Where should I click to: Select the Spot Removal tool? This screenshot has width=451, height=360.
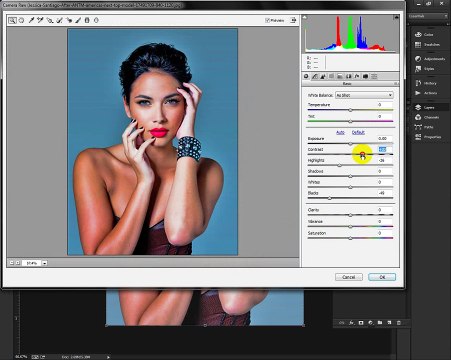click(59, 20)
